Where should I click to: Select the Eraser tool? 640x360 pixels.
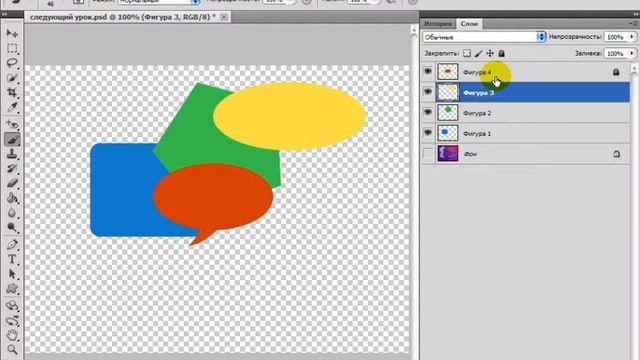click(12, 183)
